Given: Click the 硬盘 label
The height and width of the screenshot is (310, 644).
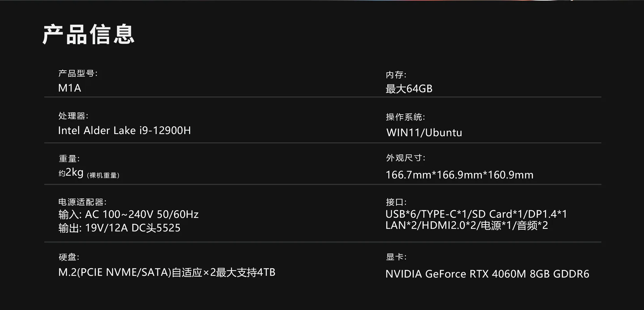Looking at the screenshot, I should pos(69,257).
